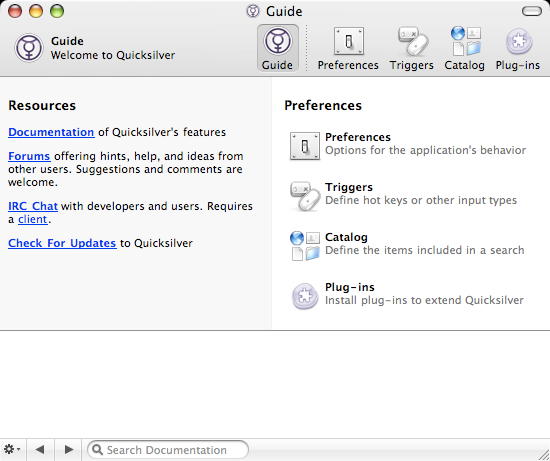Open the Catalog toolbar icon
The height and width of the screenshot is (461, 550).
[466, 41]
